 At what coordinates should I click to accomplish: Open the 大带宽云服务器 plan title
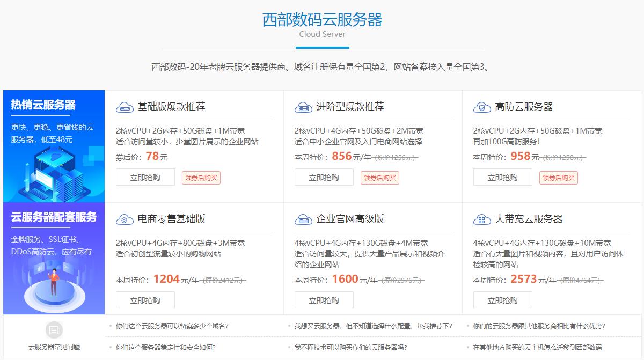pos(529,219)
